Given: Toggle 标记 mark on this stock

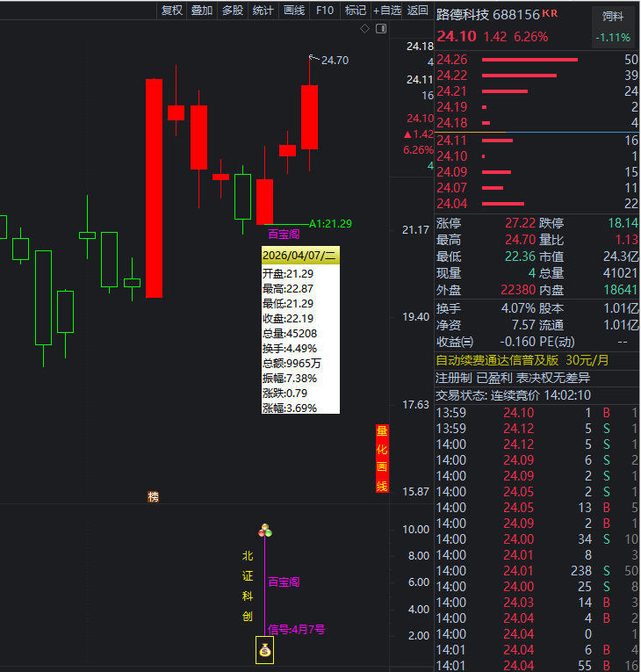Looking at the screenshot, I should pos(355,11).
